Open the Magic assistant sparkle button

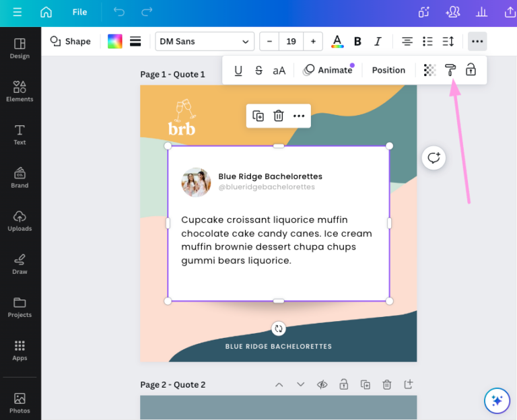tap(497, 400)
